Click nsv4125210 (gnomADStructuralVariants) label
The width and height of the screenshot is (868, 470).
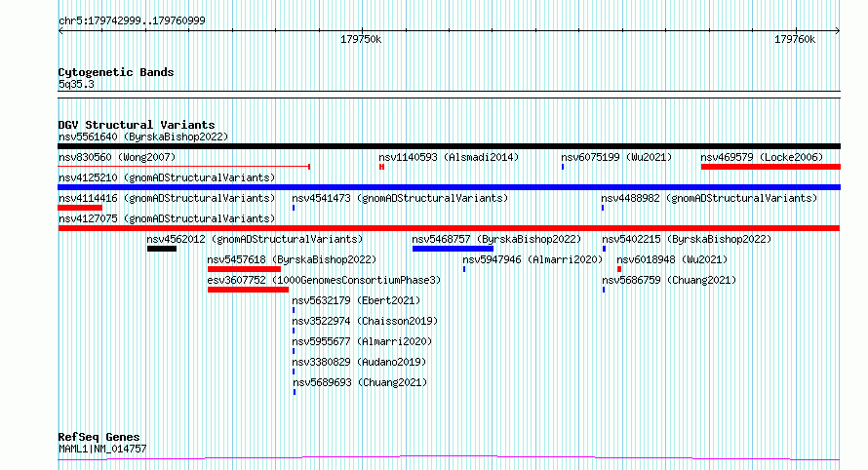[x=167, y=177]
